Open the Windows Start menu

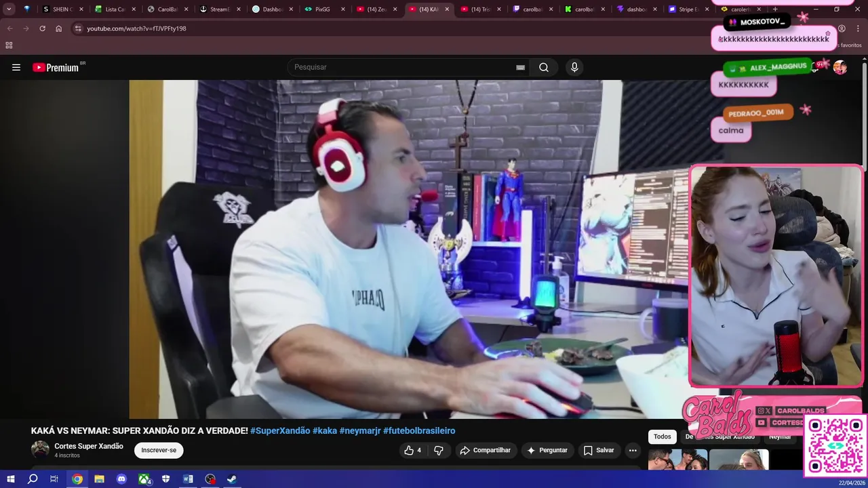coord(10,479)
